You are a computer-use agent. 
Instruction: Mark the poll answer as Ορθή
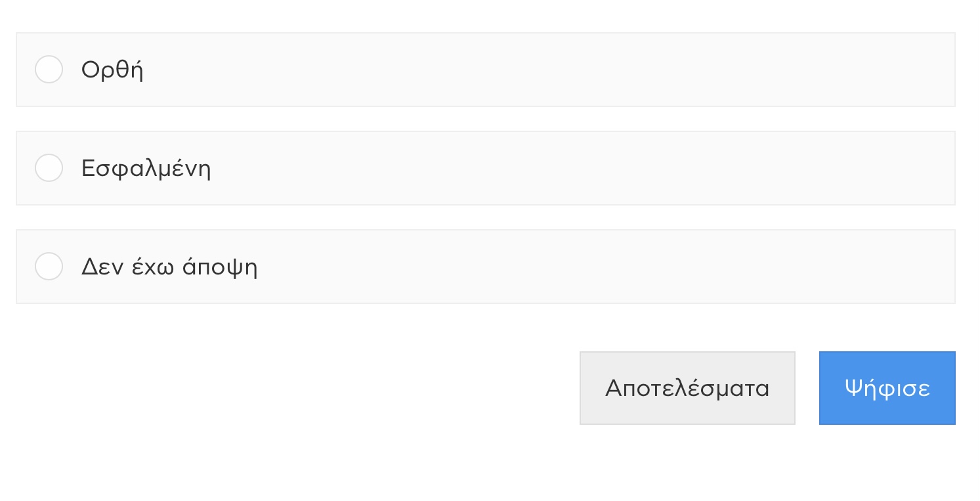pyautogui.click(x=49, y=70)
